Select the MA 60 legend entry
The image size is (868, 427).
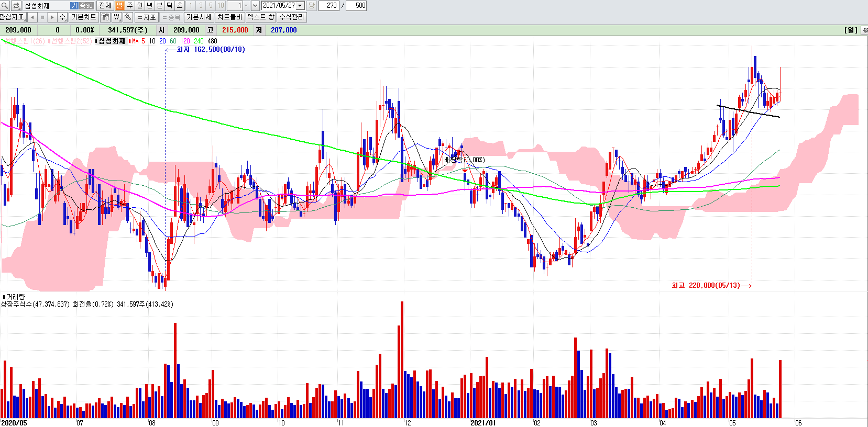click(x=173, y=41)
